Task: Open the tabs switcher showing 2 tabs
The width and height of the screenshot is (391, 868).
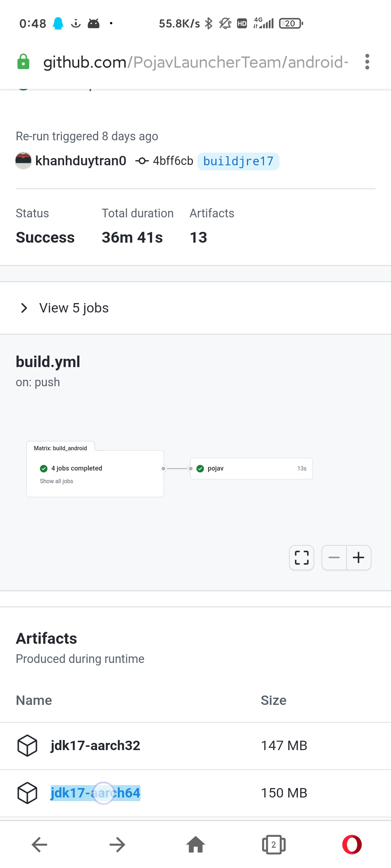Action: pyautogui.click(x=274, y=844)
